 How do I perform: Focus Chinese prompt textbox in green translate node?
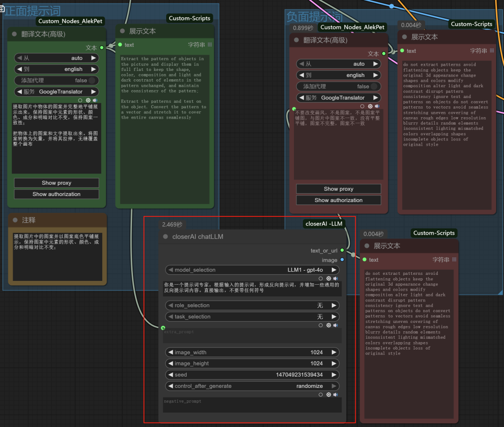56,138
